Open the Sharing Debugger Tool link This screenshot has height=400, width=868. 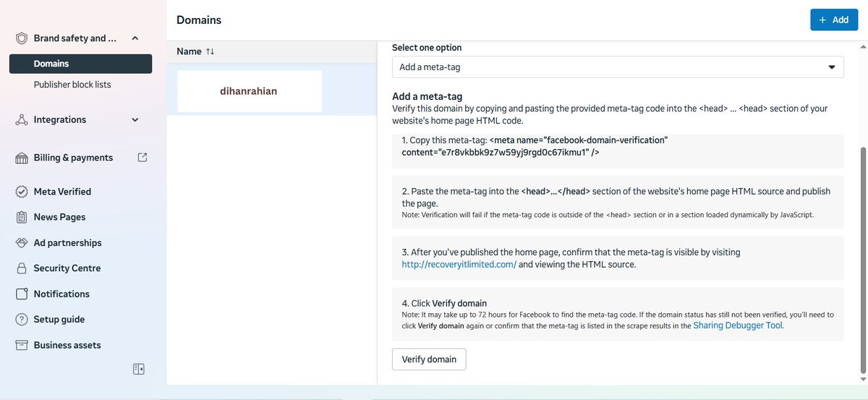(738, 325)
